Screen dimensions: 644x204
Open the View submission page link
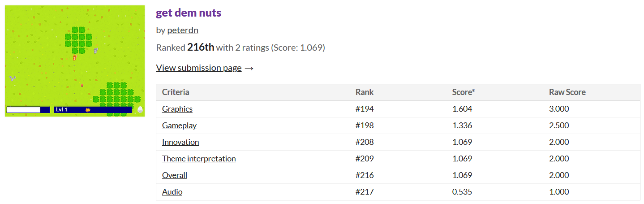coord(199,68)
